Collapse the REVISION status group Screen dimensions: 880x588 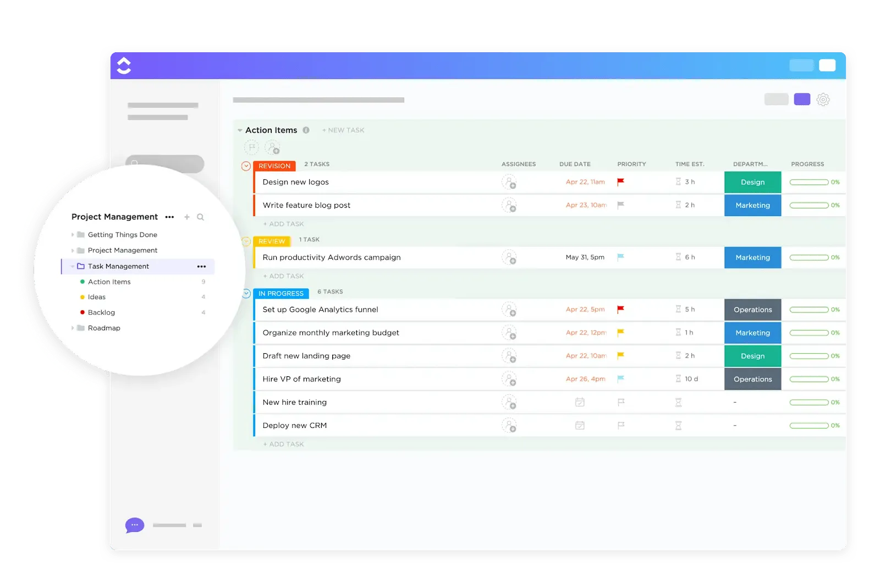(x=246, y=166)
